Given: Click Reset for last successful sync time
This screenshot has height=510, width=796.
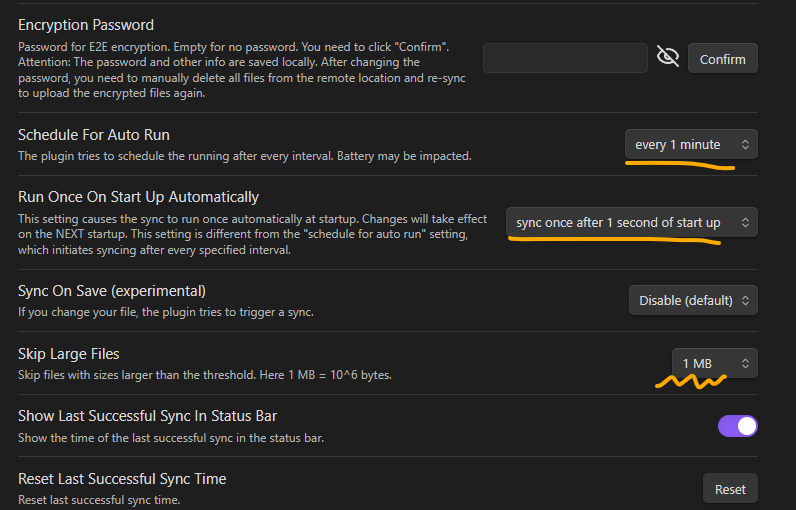Looking at the screenshot, I should click(x=730, y=489).
